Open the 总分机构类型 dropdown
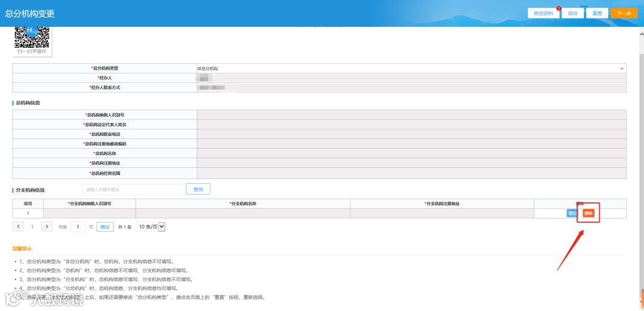The image size is (644, 311). point(411,68)
